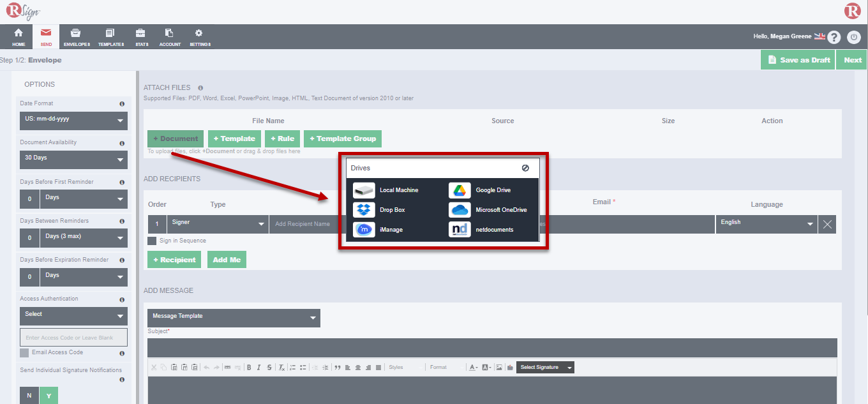Open the Access Authentication Select dropdown
The height and width of the screenshot is (404, 868).
(73, 316)
